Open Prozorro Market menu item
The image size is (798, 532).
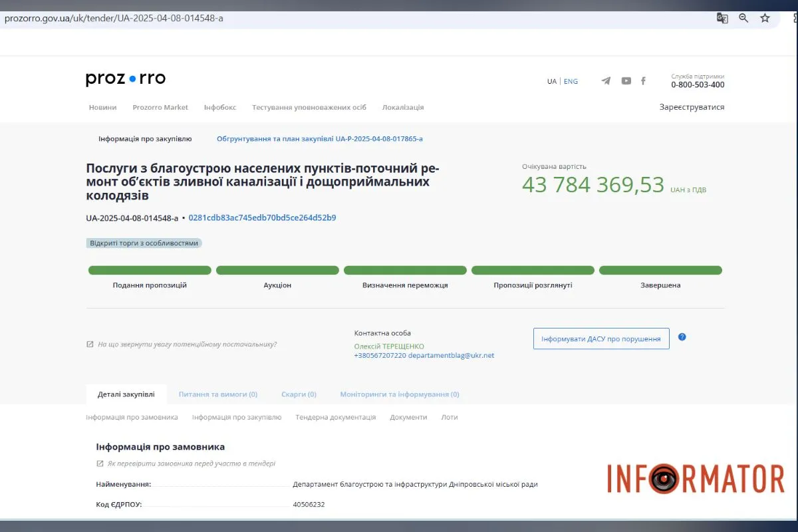point(160,107)
